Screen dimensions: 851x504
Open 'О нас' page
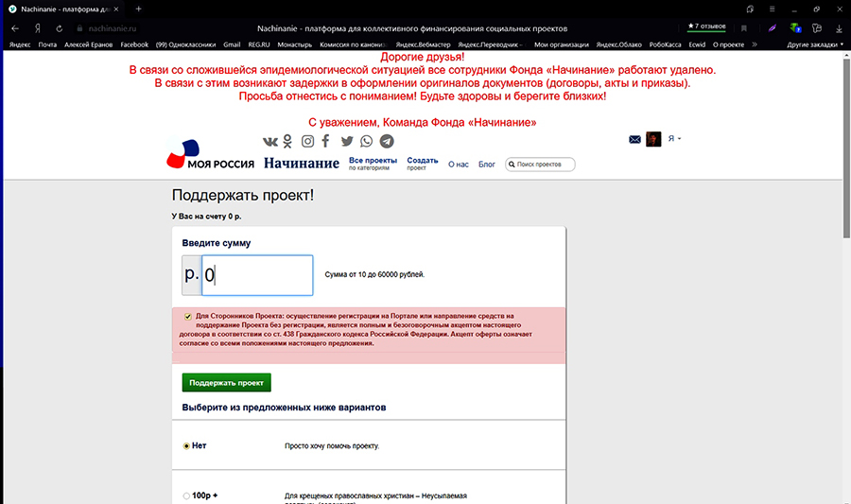(458, 165)
